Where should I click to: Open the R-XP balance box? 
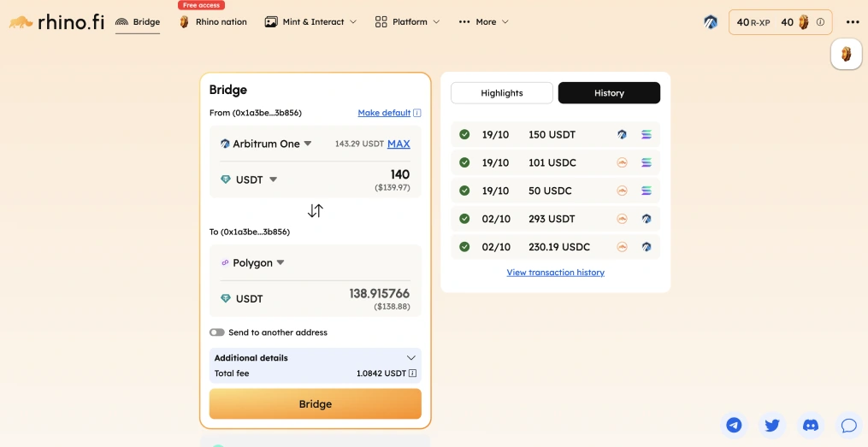[x=780, y=22]
